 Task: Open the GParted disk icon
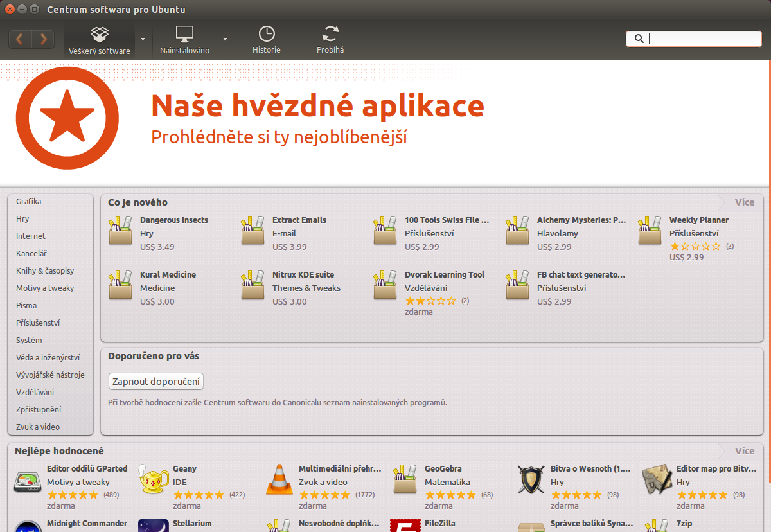pyautogui.click(x=28, y=482)
